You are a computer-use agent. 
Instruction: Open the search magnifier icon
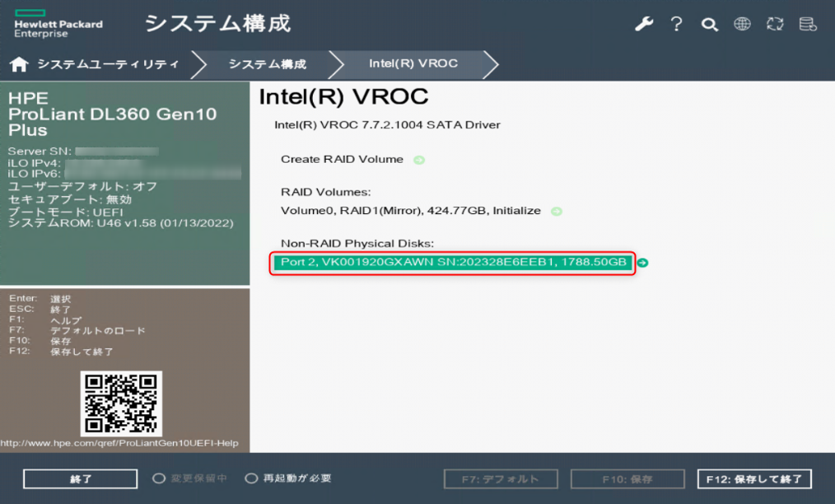[709, 25]
